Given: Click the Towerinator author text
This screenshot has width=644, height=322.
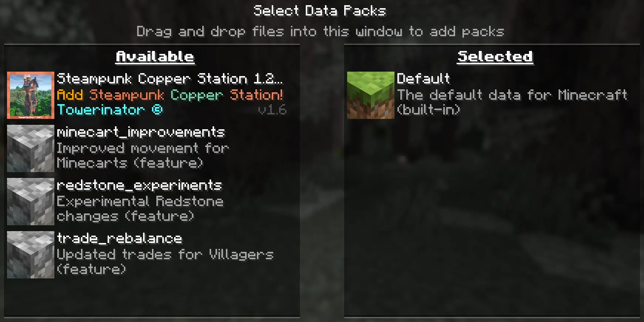Looking at the screenshot, I should 110,110.
